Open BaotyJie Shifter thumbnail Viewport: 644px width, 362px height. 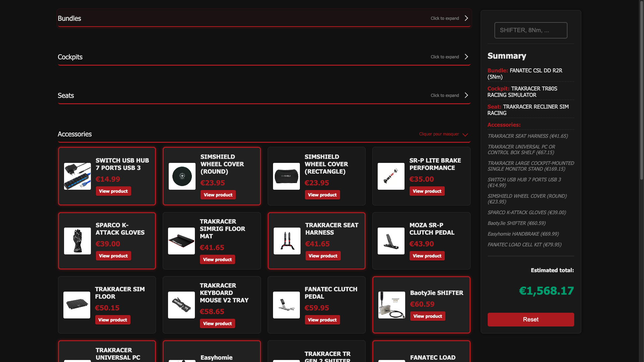click(x=392, y=305)
